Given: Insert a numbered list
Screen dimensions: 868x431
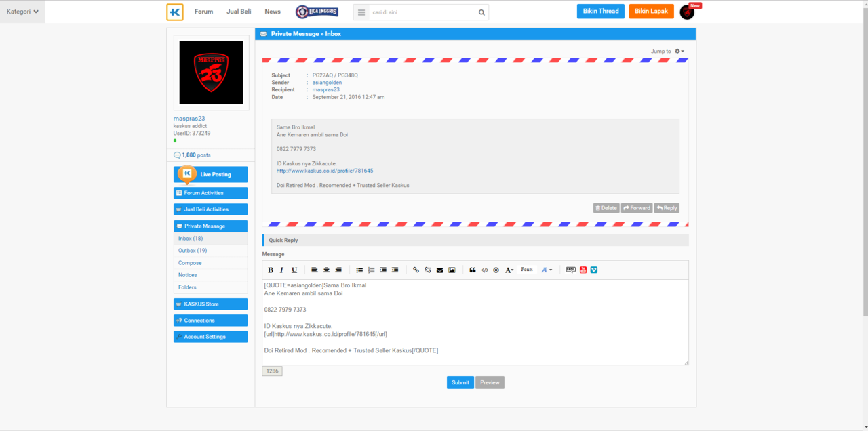Looking at the screenshot, I should 371,270.
